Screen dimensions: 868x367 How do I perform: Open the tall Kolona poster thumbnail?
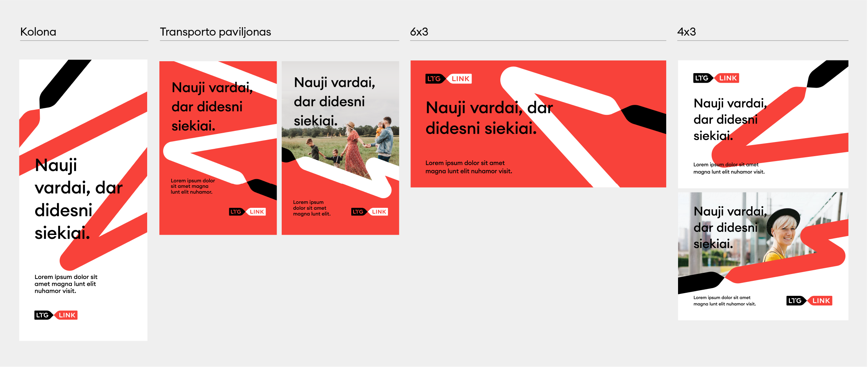coord(83,200)
